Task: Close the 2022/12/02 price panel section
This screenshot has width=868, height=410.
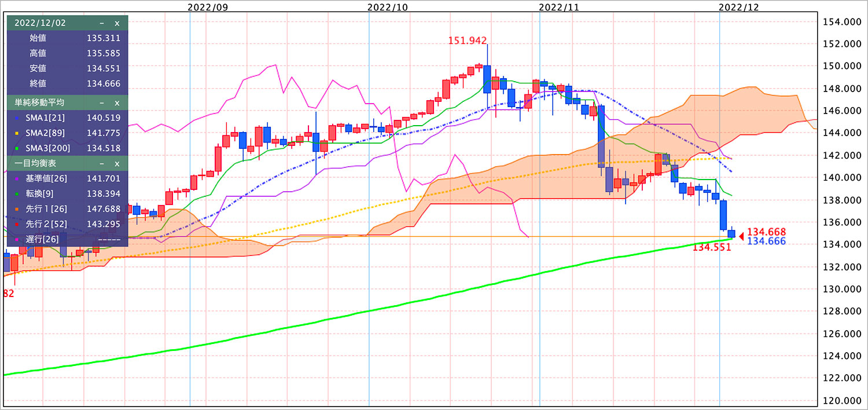Action: (117, 23)
